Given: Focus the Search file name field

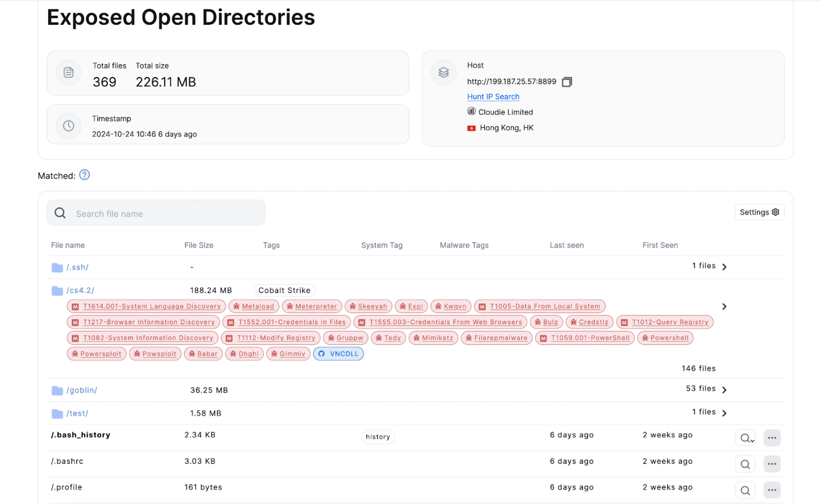Looking at the screenshot, I should coord(167,213).
